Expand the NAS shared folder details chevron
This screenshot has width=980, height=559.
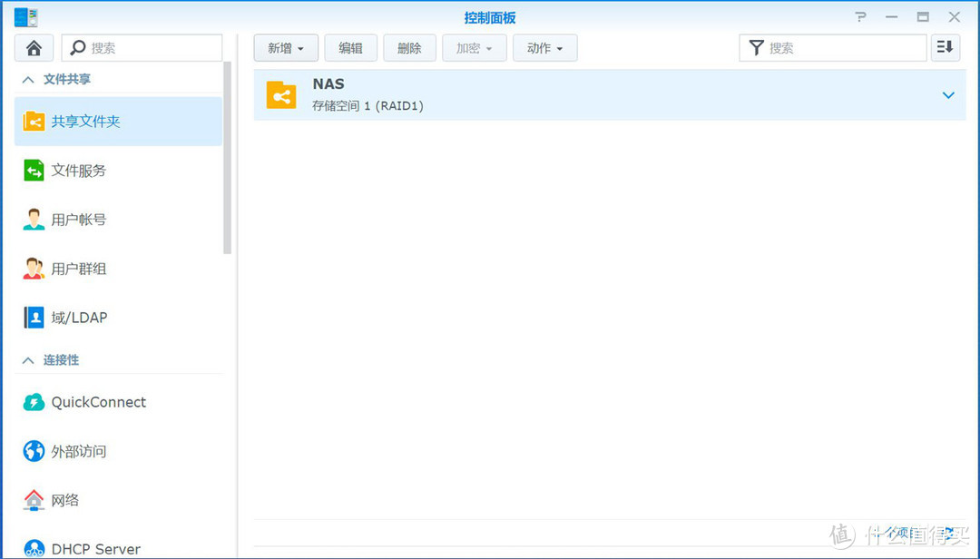[x=948, y=94]
